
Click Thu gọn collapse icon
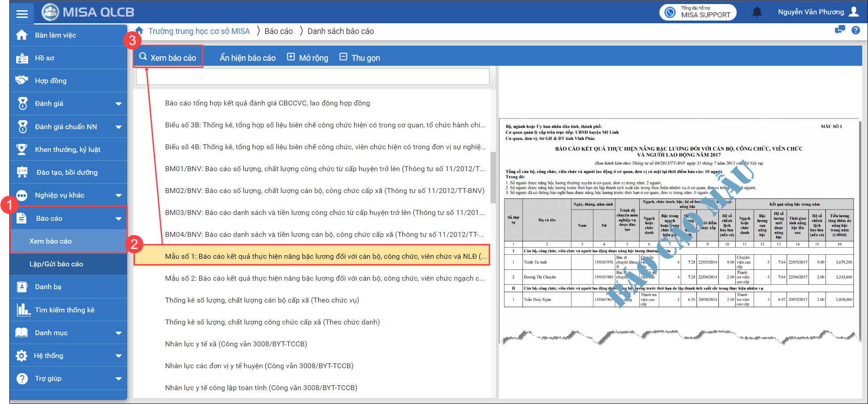point(343,57)
